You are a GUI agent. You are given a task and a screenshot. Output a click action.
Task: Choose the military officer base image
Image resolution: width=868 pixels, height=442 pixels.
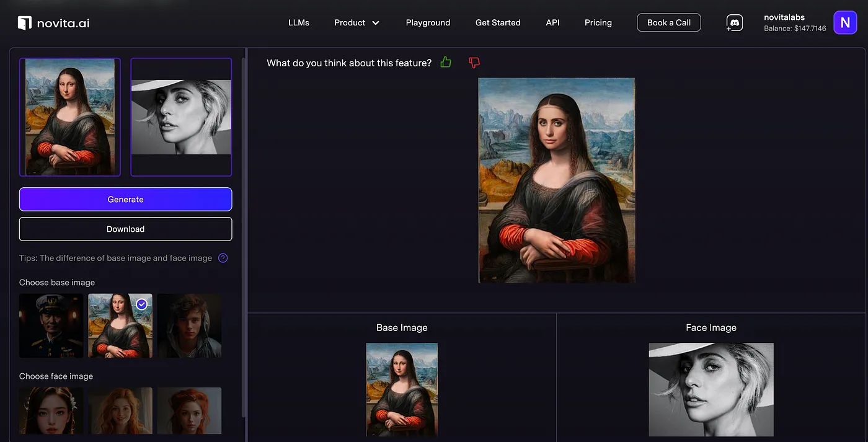[x=51, y=325]
